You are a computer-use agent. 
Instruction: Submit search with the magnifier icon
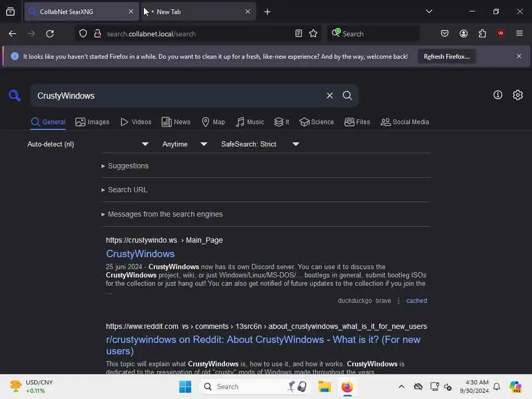pyautogui.click(x=347, y=96)
